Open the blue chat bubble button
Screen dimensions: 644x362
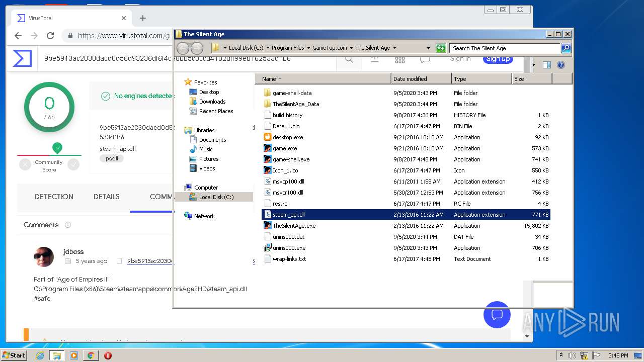coord(497,315)
